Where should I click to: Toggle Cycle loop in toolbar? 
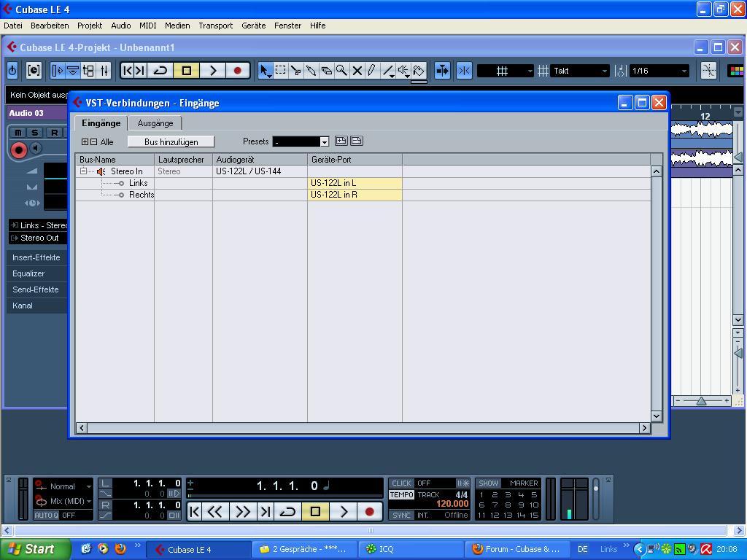point(160,71)
